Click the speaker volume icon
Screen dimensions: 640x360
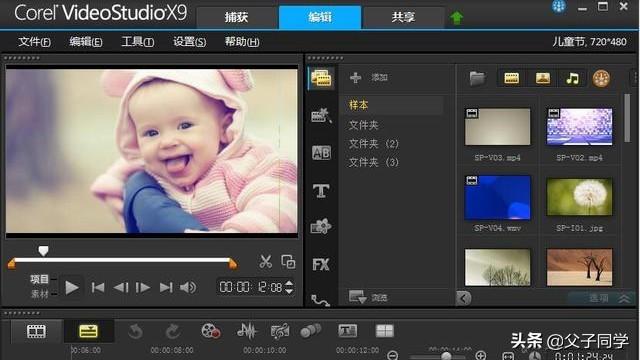tap(188, 288)
